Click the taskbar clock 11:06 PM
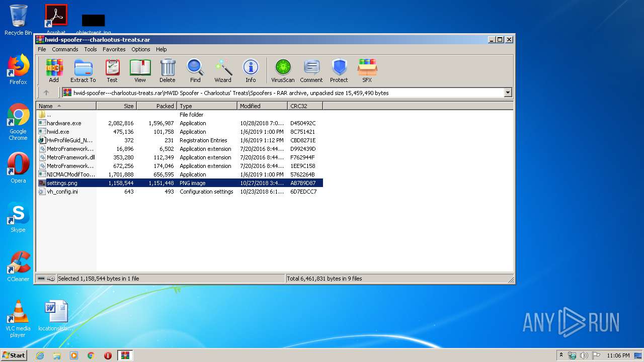Image resolution: width=644 pixels, height=362 pixels. [x=618, y=355]
